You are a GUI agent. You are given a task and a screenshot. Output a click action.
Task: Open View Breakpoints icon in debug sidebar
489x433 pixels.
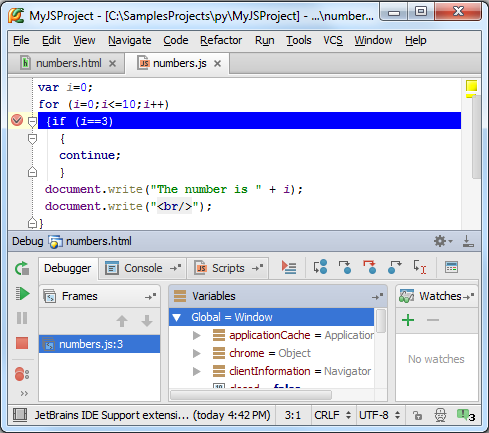click(22, 374)
